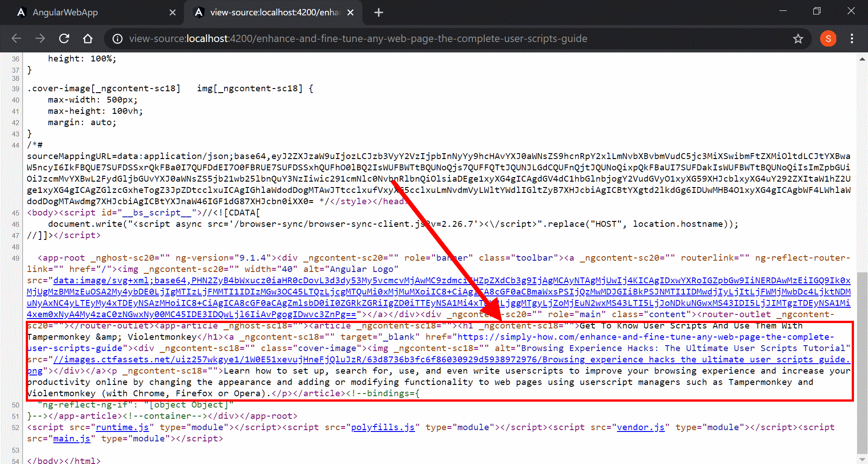868x464 pixels.
Task: Go forward to the next page
Action: coord(40,39)
